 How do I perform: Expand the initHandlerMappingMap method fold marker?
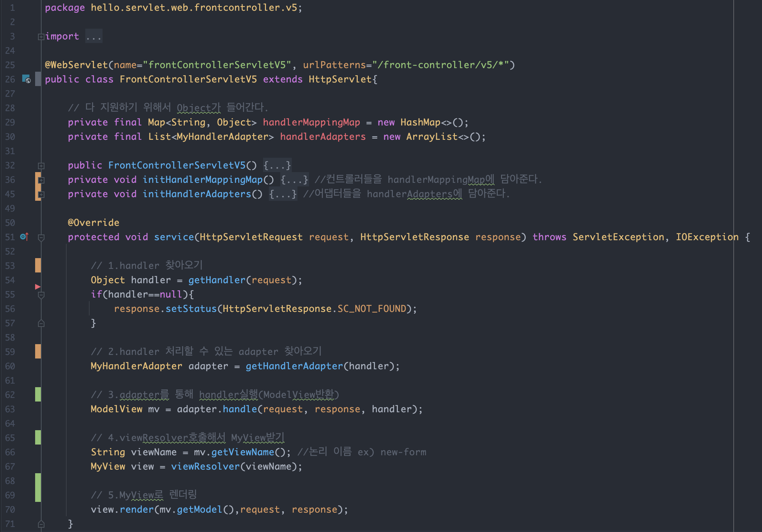pyautogui.click(x=41, y=180)
